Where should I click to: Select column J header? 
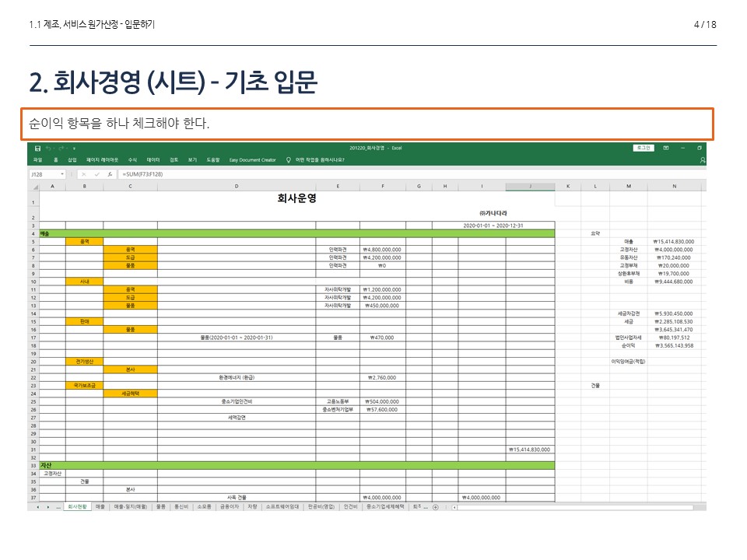(x=530, y=187)
